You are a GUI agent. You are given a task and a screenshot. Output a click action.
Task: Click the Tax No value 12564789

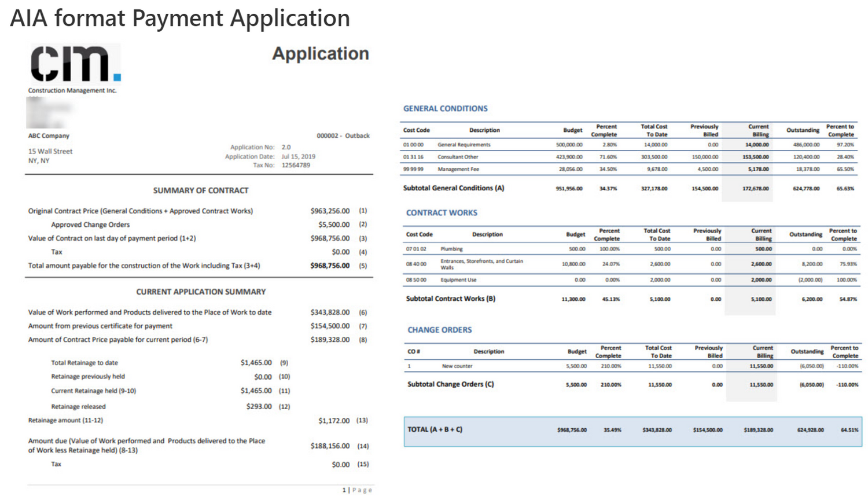coord(296,165)
